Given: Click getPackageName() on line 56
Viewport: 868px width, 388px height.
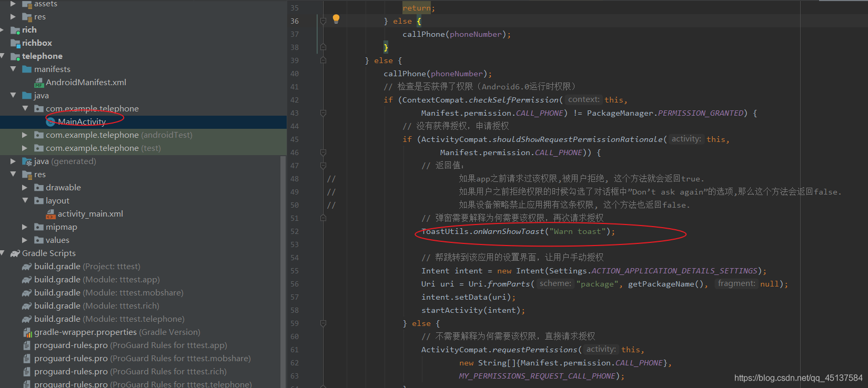Looking at the screenshot, I should (x=665, y=284).
